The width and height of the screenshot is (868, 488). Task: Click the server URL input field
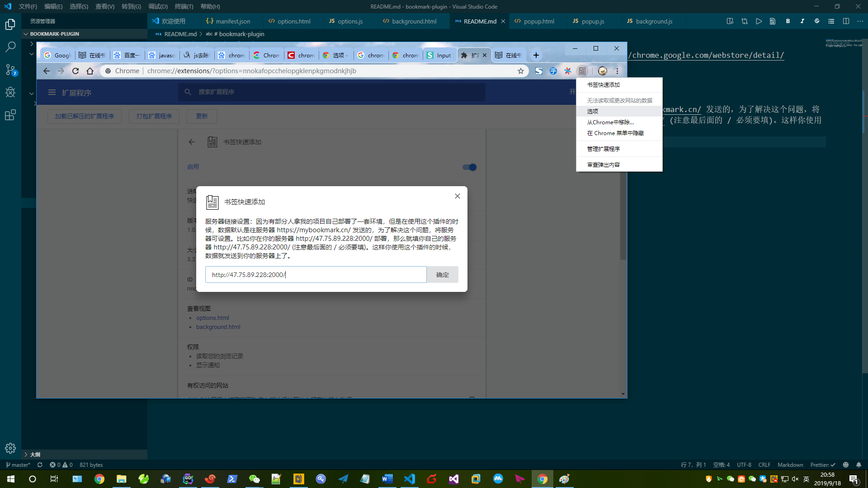coord(316,275)
